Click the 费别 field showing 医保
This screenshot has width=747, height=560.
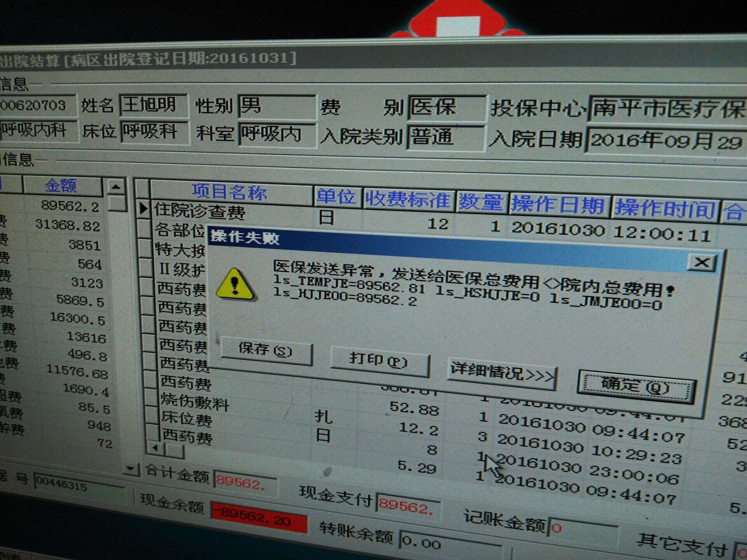click(x=446, y=107)
